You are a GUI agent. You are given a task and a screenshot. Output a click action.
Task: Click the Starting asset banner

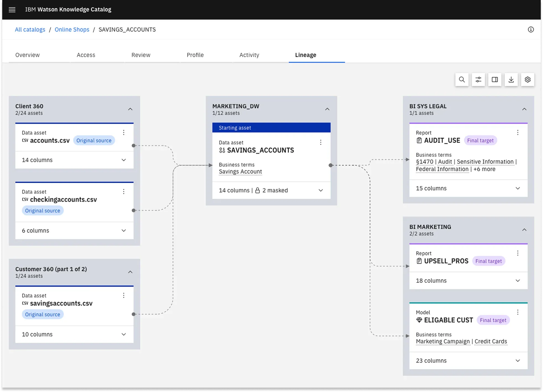coord(271,128)
